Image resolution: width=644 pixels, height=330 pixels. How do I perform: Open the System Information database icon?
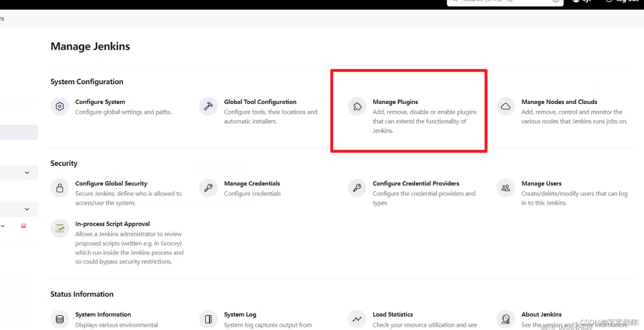pos(60,319)
